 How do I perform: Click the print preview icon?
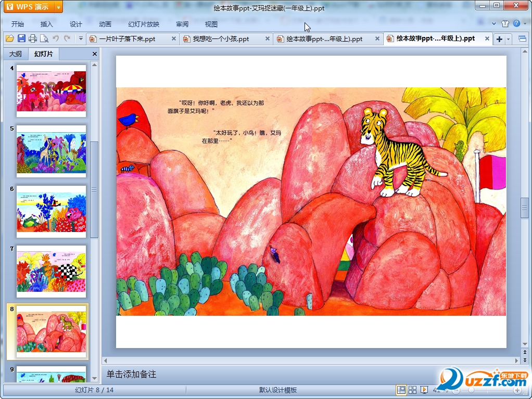click(x=44, y=38)
